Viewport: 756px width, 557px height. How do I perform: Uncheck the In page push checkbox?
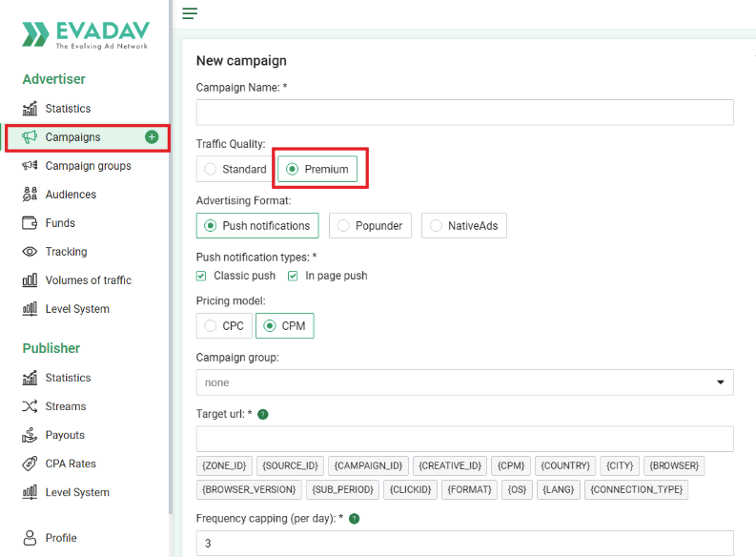(293, 276)
